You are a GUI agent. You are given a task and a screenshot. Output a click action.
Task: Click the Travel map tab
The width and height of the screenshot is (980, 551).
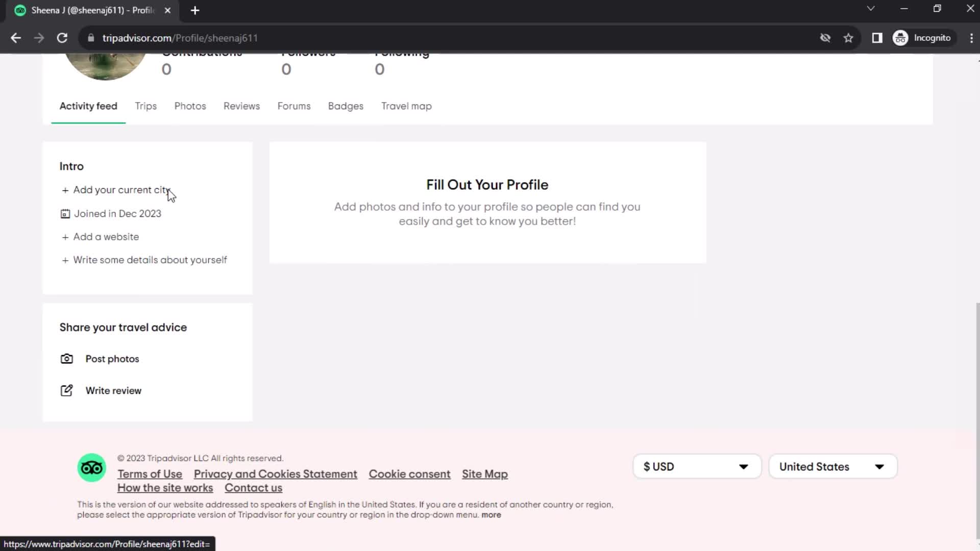coord(406,106)
